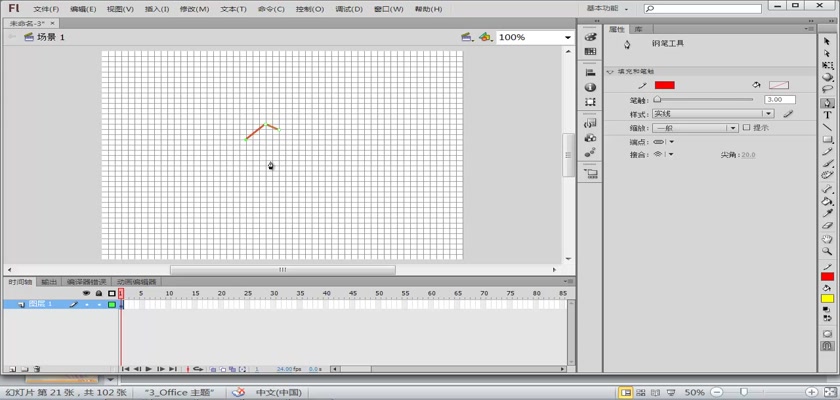Image resolution: width=840 pixels, height=400 pixels.
Task: Select the Brush tool
Action: click(827, 163)
